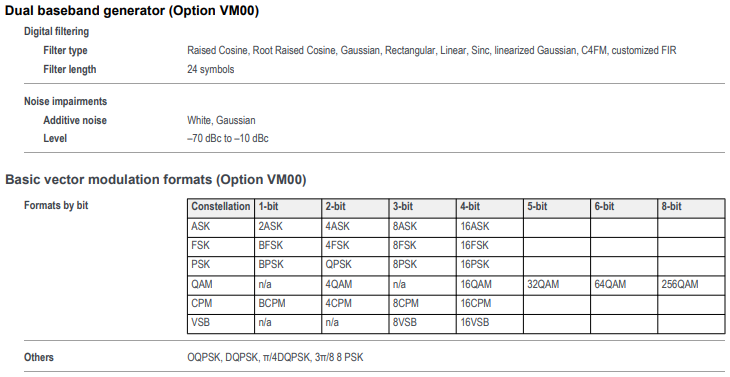Select the 24 symbols filter length value
The width and height of the screenshot is (730, 377).
coord(210,69)
